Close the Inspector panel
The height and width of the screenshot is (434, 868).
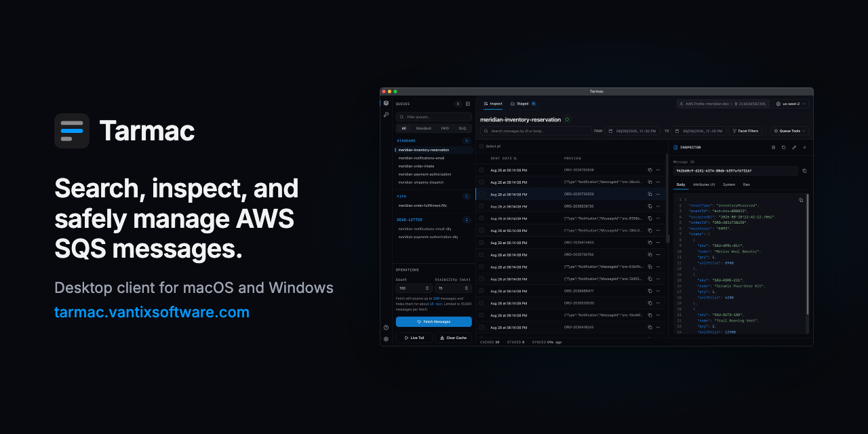804,147
